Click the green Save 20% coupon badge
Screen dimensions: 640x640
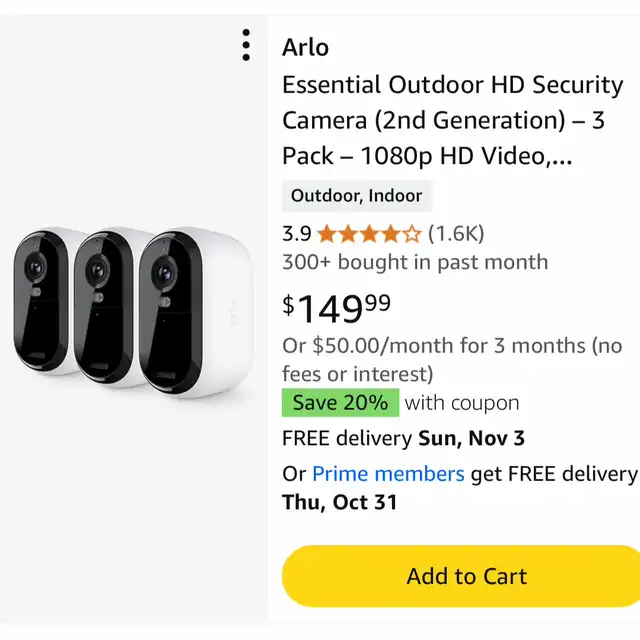click(340, 403)
